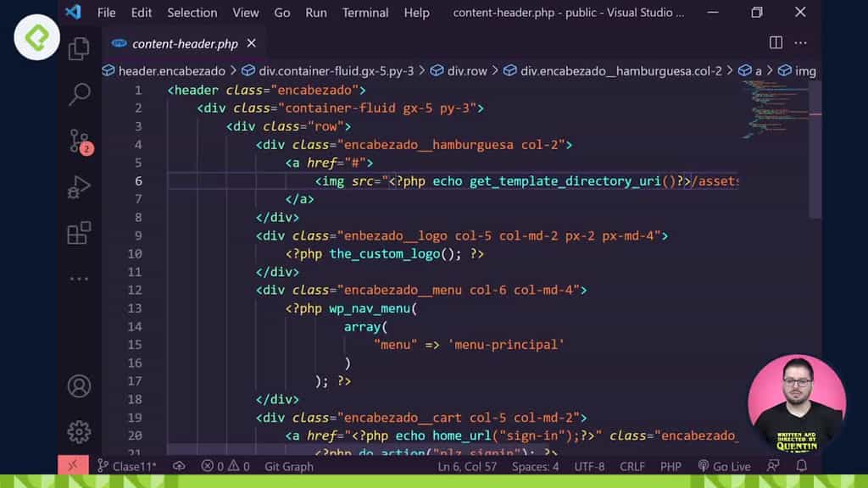Select the content-header.php editor tab
The image size is (868, 488).
coord(185,43)
